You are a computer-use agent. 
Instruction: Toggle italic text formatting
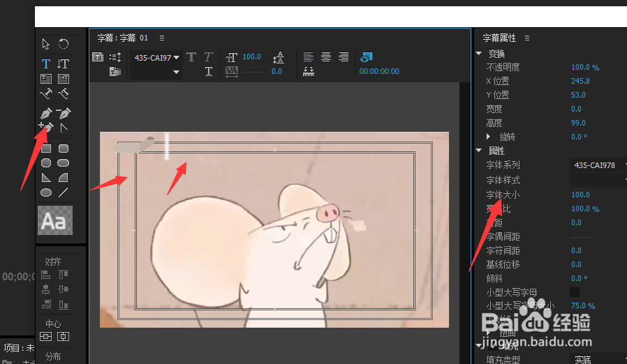point(208,57)
